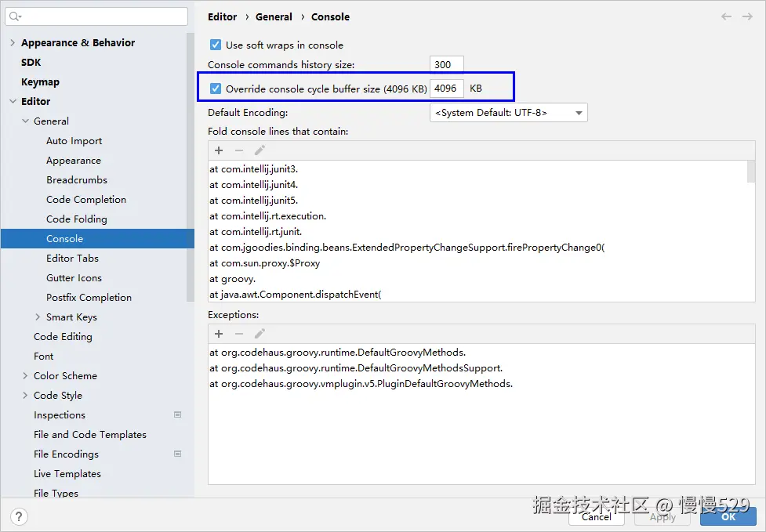Go back with the left arrow icon
The image size is (766, 532).
tap(727, 16)
